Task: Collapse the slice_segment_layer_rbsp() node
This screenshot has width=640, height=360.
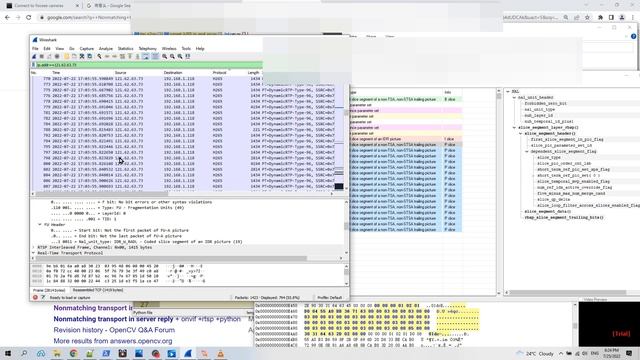Action: click(x=514, y=127)
